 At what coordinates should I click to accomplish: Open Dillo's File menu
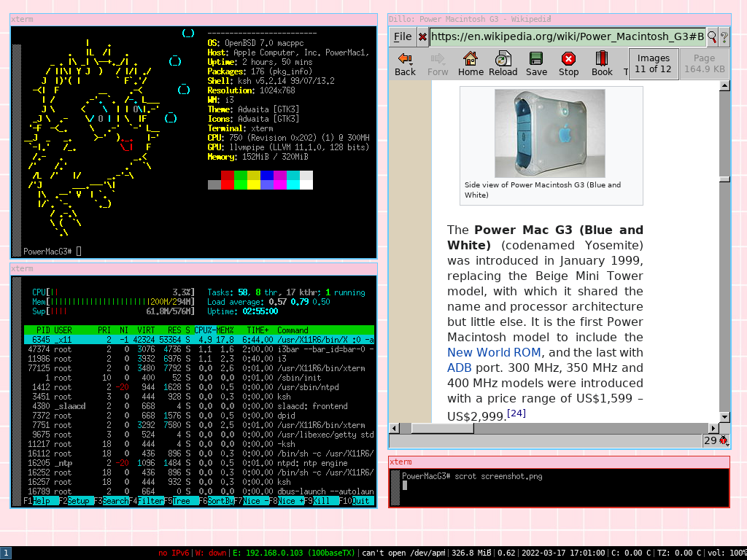402,36
